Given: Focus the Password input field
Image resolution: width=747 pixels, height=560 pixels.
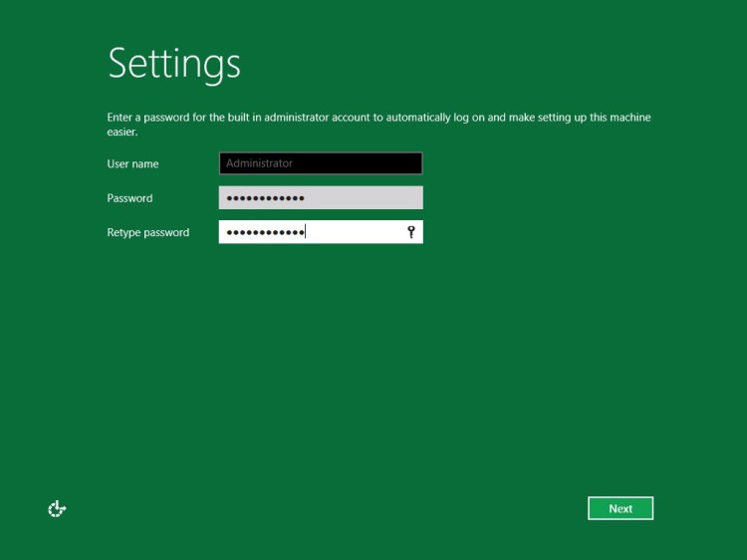Looking at the screenshot, I should [320, 197].
